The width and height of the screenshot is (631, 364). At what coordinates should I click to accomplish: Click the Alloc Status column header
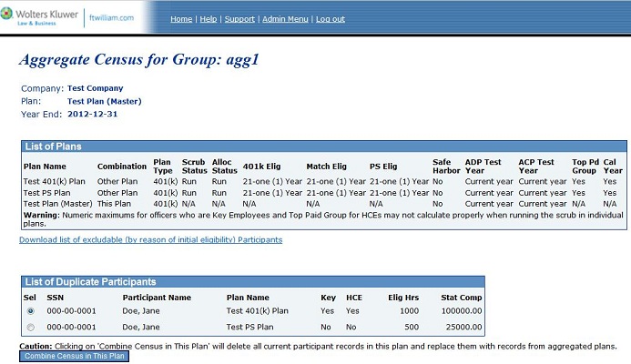(x=225, y=167)
